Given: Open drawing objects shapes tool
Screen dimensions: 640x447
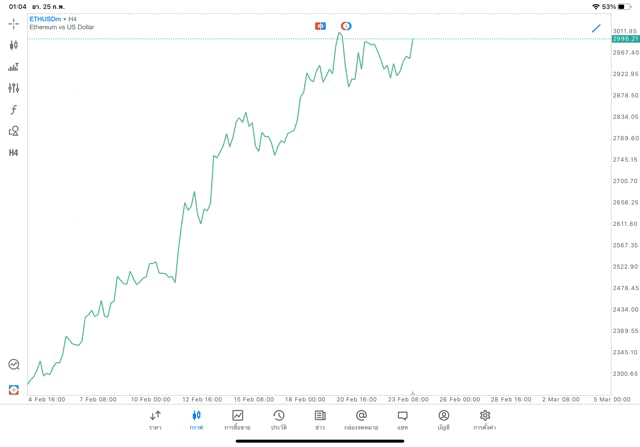Looking at the screenshot, I should [14, 131].
